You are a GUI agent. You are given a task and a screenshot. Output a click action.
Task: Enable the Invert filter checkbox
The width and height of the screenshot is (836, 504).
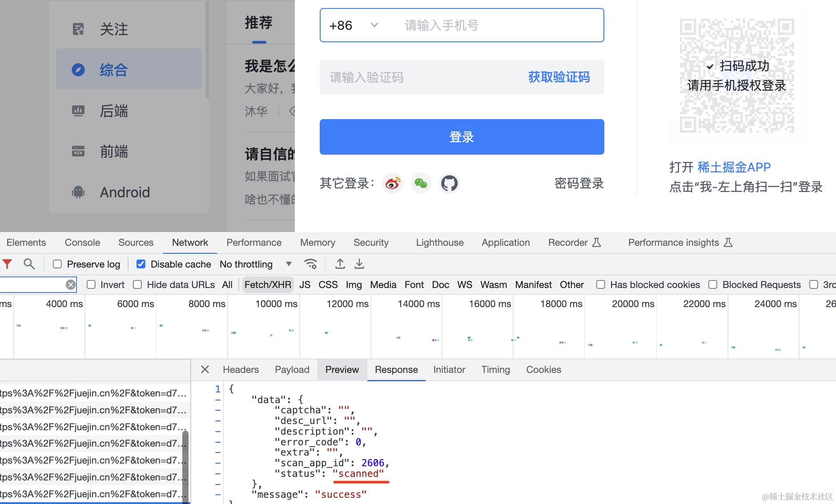[91, 284]
